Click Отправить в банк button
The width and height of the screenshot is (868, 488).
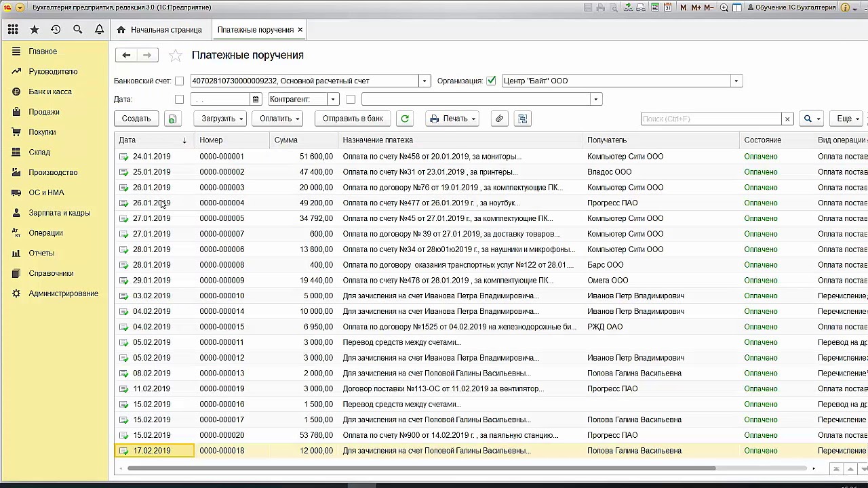353,119
